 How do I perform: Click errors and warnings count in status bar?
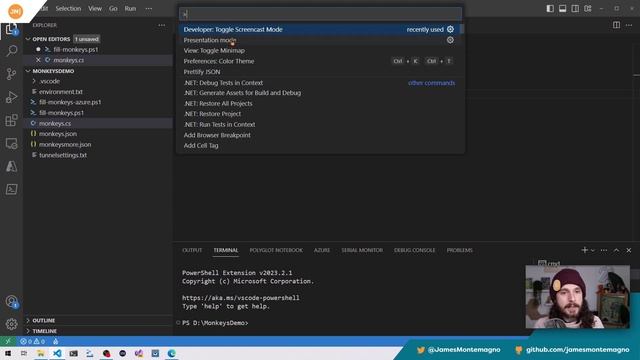click(x=32, y=341)
